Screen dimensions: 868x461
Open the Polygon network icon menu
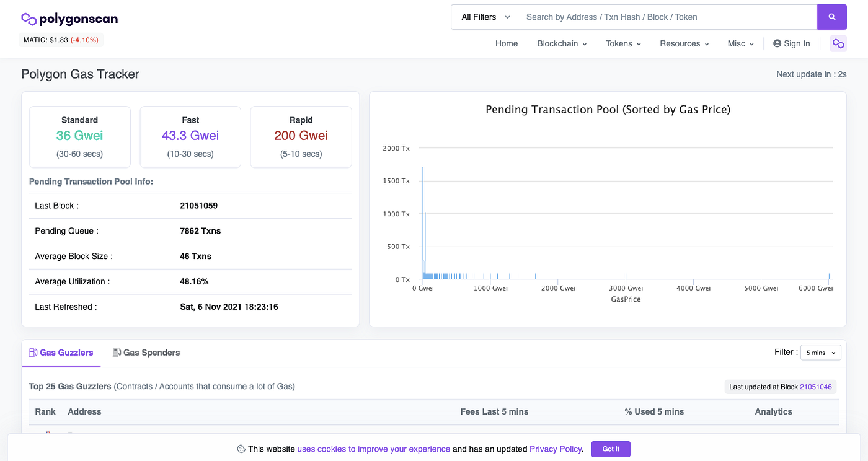838,43
